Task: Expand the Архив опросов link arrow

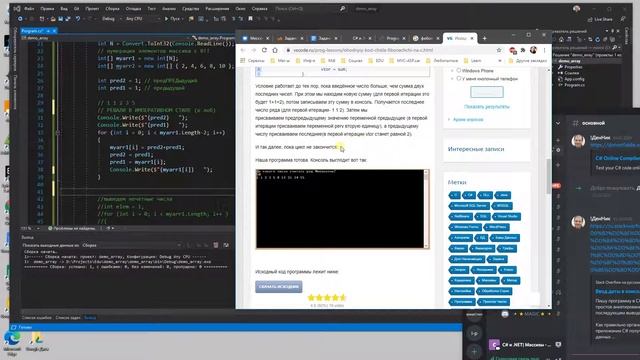Action: click(449, 120)
